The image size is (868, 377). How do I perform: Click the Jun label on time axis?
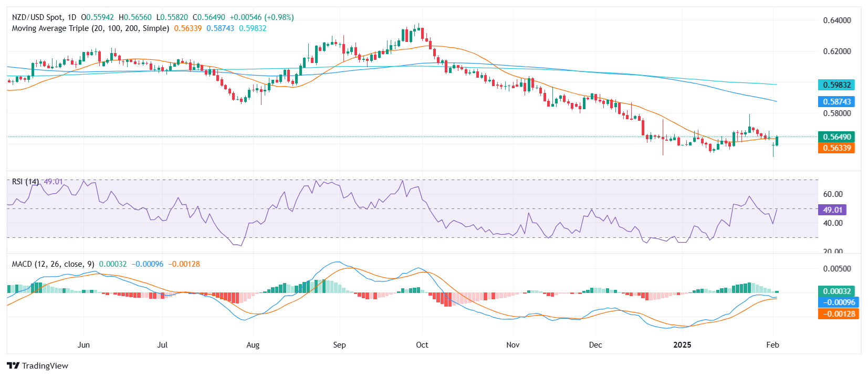coord(83,345)
